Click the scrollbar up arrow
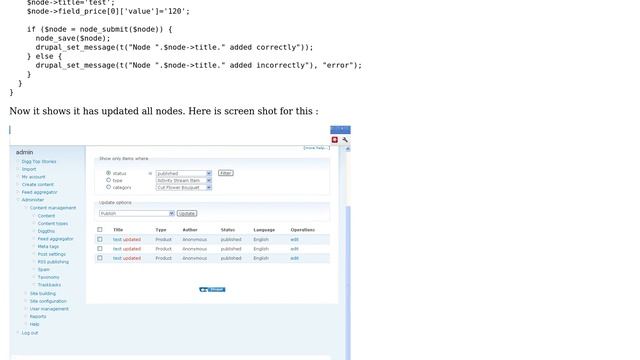 click(348, 149)
